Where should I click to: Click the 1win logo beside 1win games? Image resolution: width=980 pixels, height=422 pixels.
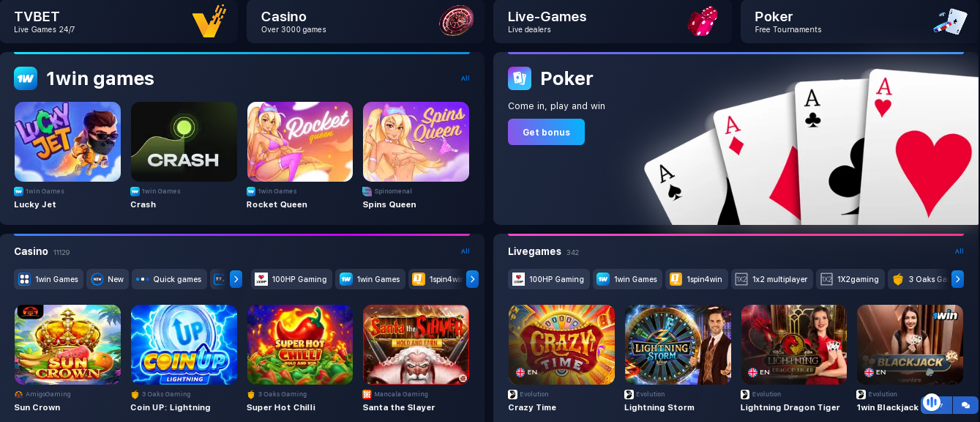click(x=26, y=78)
